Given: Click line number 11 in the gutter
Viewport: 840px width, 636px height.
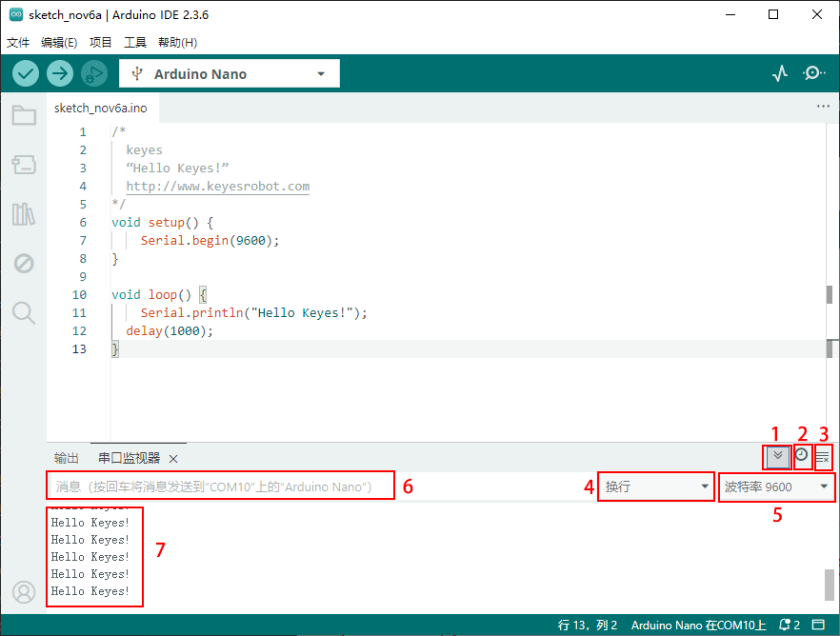Looking at the screenshot, I should point(79,312).
